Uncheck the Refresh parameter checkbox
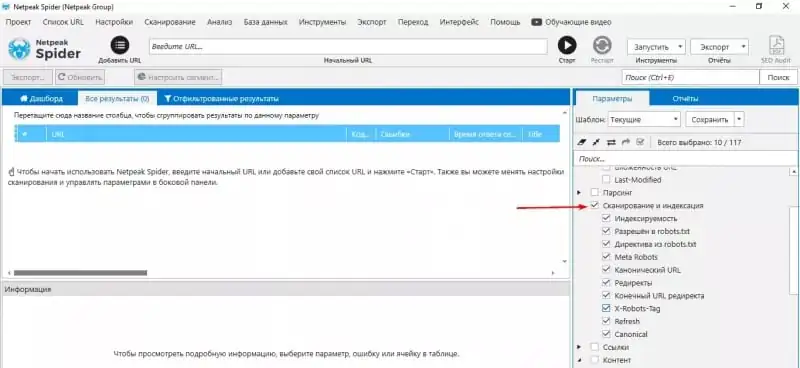 click(606, 321)
